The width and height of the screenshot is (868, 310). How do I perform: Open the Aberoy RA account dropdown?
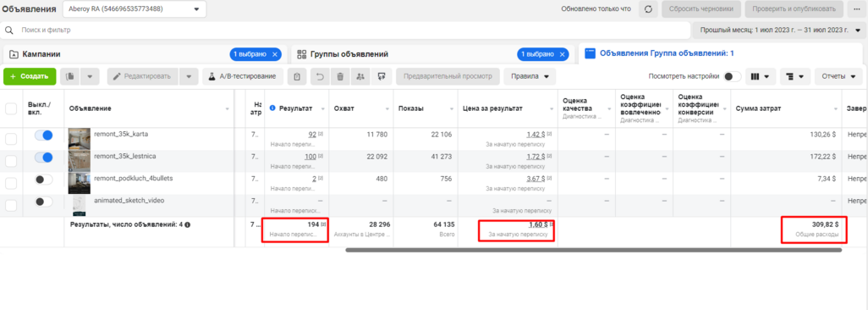(135, 8)
